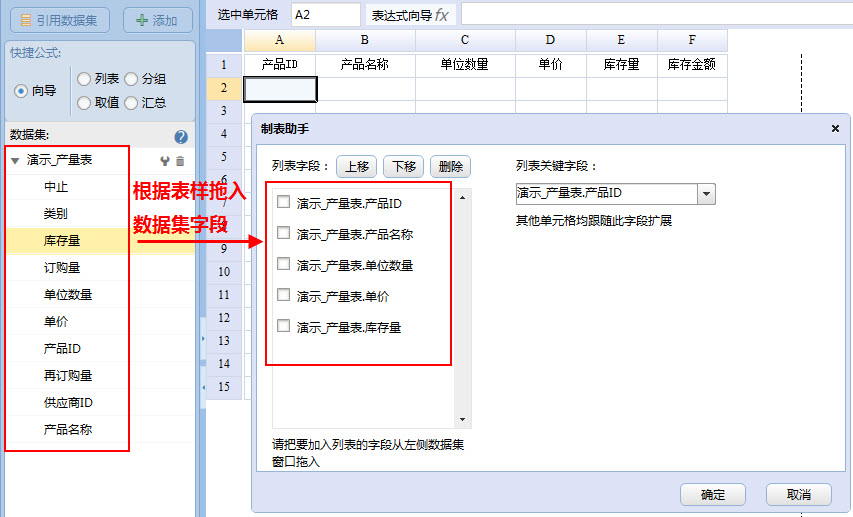Screen dimensions: 853x517
Task: Select the 再订购量 field in dataset
Action: click(x=67, y=376)
